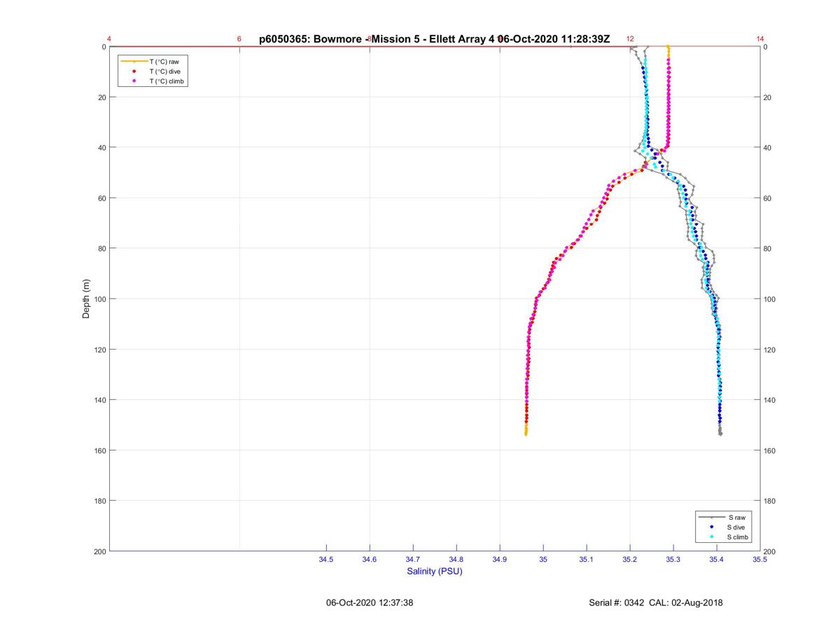Click the red temperature tick label '4'
The image size is (840, 620).
tap(109, 39)
